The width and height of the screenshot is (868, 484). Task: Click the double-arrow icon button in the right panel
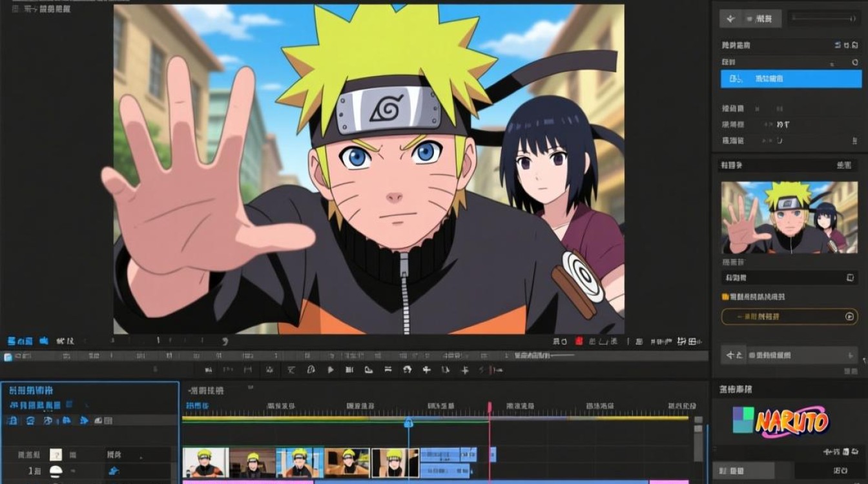tap(733, 354)
